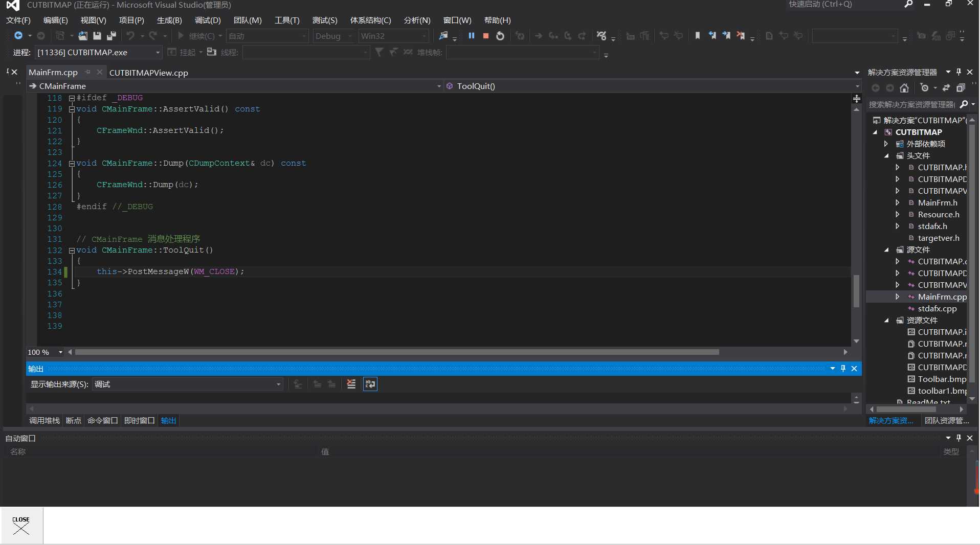The image size is (980, 545).
Task: Switch to the 团队资源管理器 tab
Action: pos(947,420)
